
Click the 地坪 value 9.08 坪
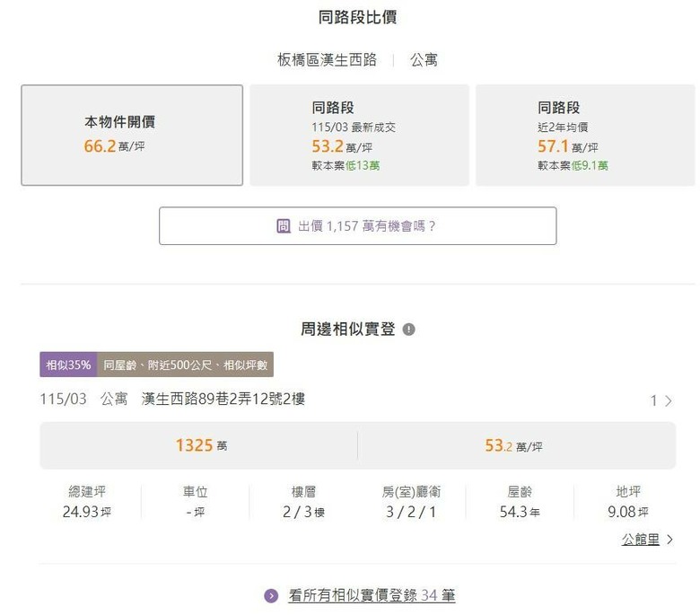click(x=627, y=512)
